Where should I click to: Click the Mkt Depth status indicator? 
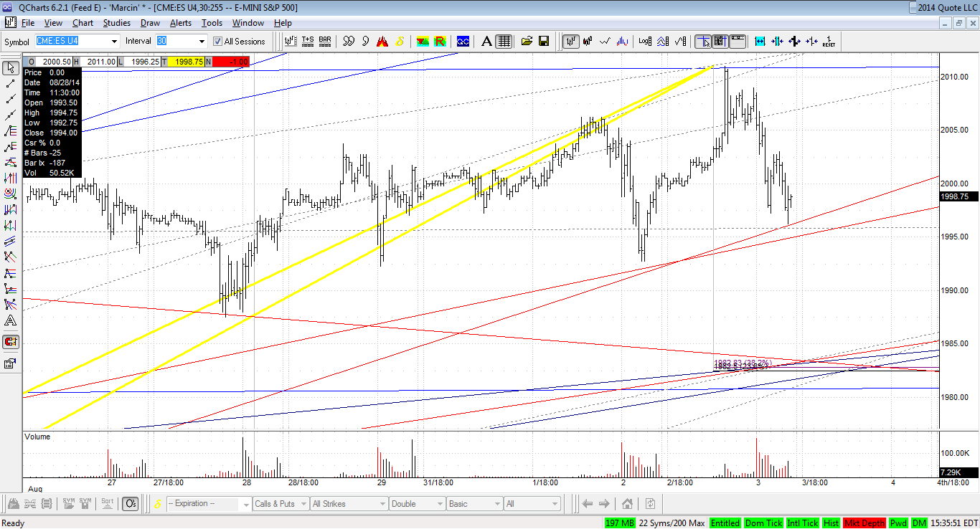click(x=864, y=523)
